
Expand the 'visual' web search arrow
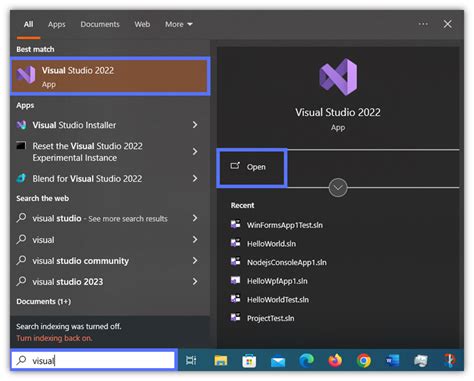tap(195, 240)
